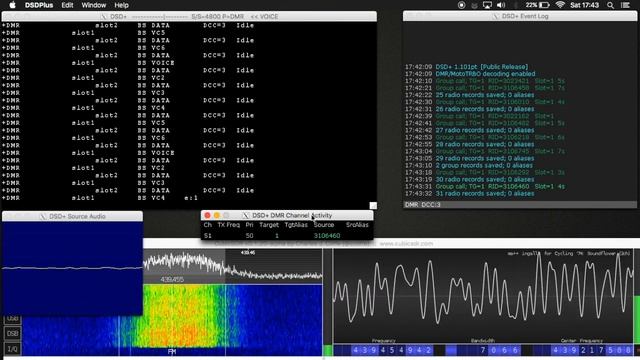Image resolution: width=640 pixels, height=360 pixels.
Task: Click the priority value 50
Action: point(249,236)
